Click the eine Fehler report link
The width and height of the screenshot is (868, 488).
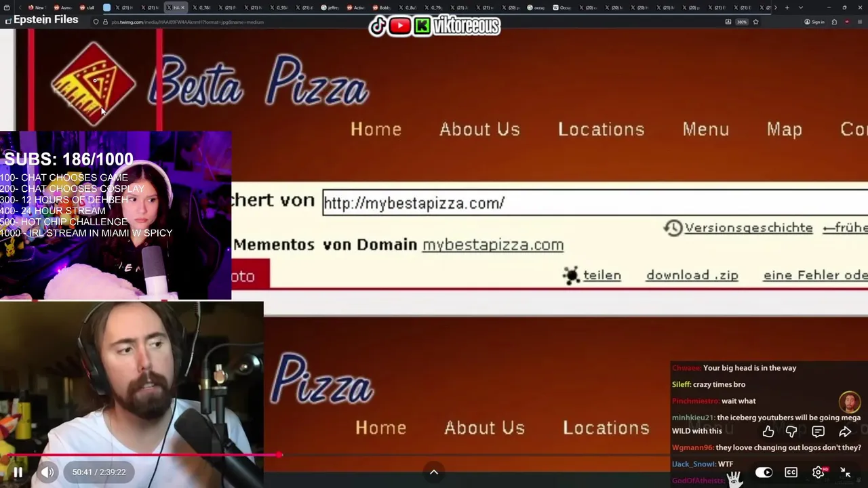[x=815, y=275]
